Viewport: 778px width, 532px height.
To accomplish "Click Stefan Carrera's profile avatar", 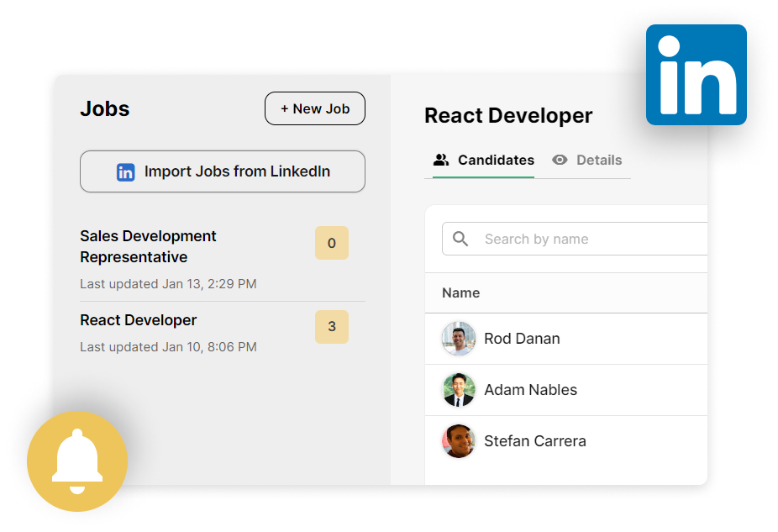I will tap(459, 441).
